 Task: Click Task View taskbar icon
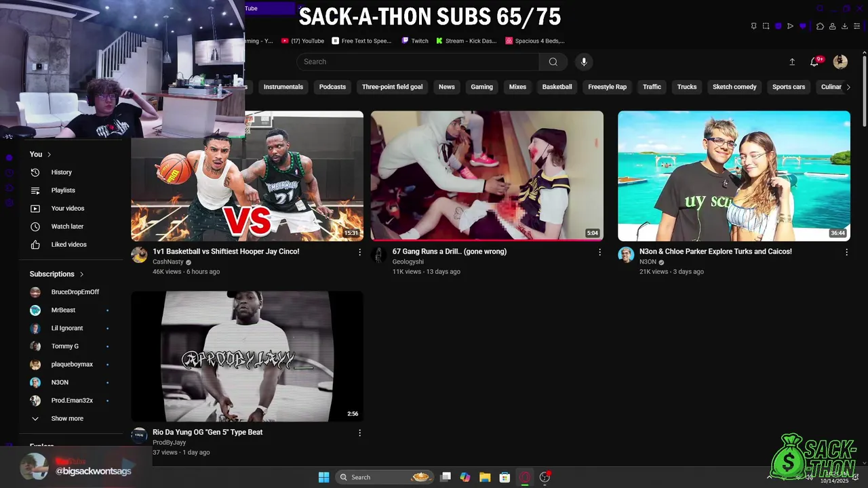pyautogui.click(x=446, y=477)
